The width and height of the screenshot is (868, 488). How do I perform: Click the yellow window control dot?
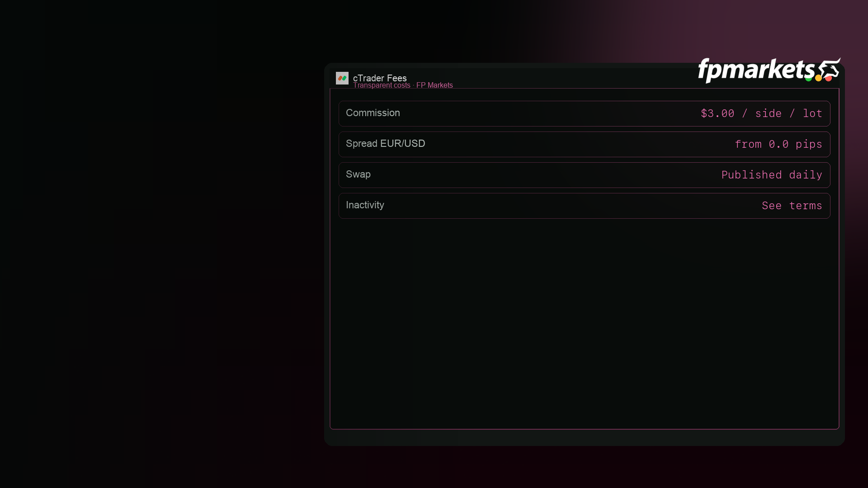[x=818, y=78]
